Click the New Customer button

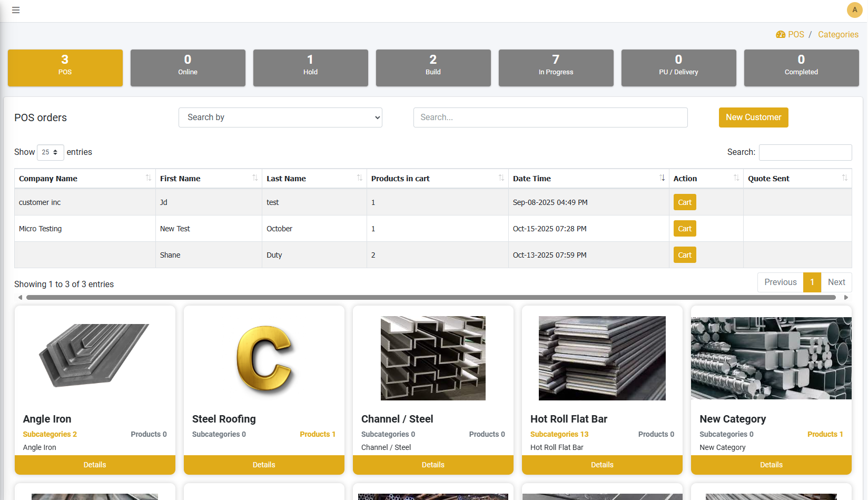(x=753, y=117)
